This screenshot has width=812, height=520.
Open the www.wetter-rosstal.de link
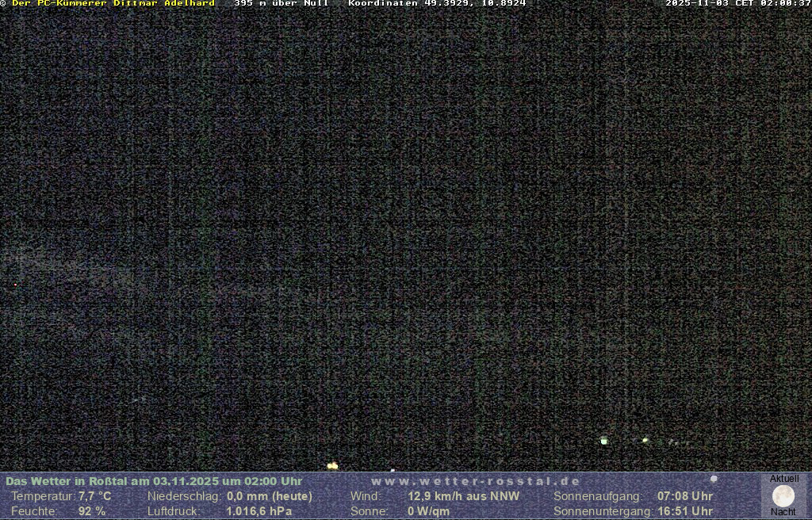click(x=476, y=481)
